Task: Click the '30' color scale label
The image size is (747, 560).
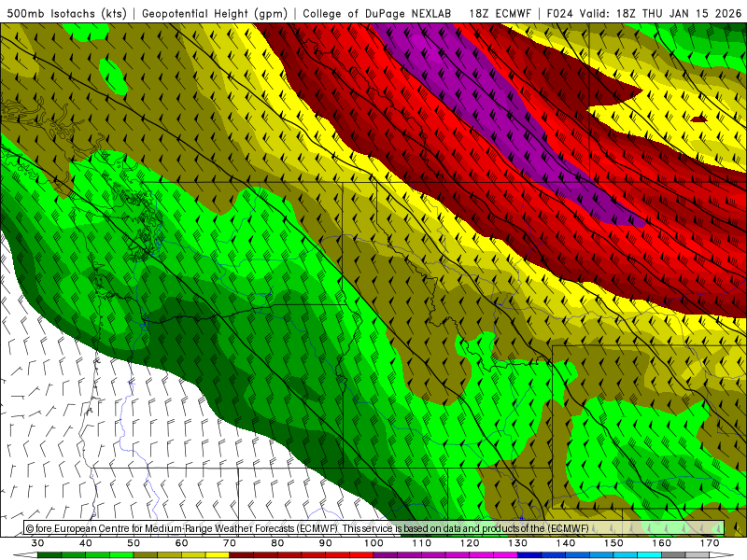Action: click(37, 543)
